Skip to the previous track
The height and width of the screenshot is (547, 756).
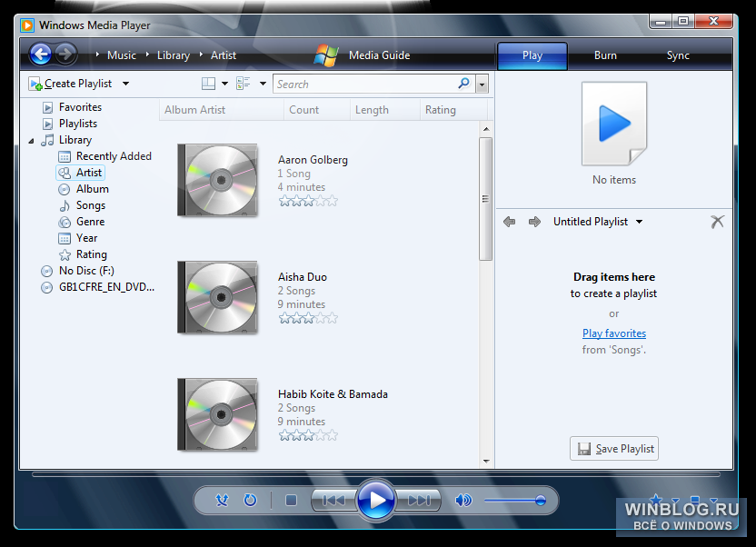(333, 501)
